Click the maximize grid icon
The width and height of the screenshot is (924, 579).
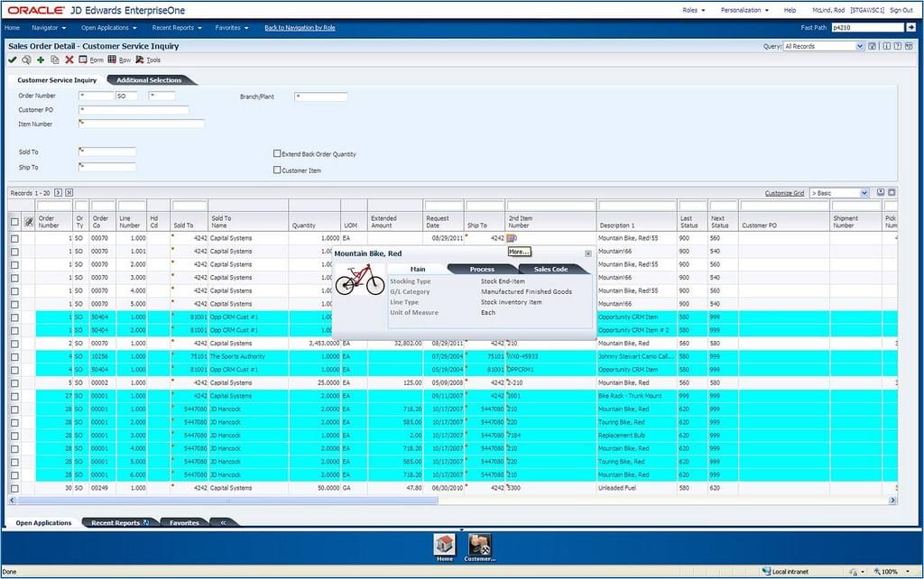click(892, 193)
